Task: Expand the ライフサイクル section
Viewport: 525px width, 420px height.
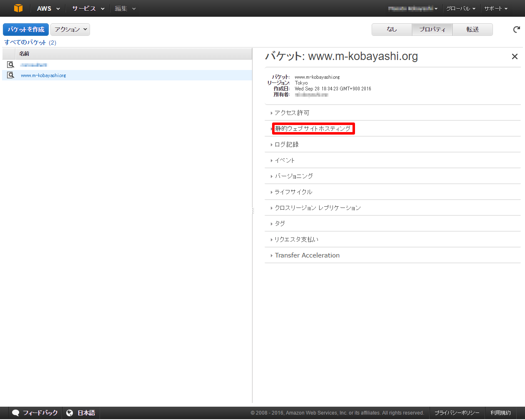Action: (392, 192)
